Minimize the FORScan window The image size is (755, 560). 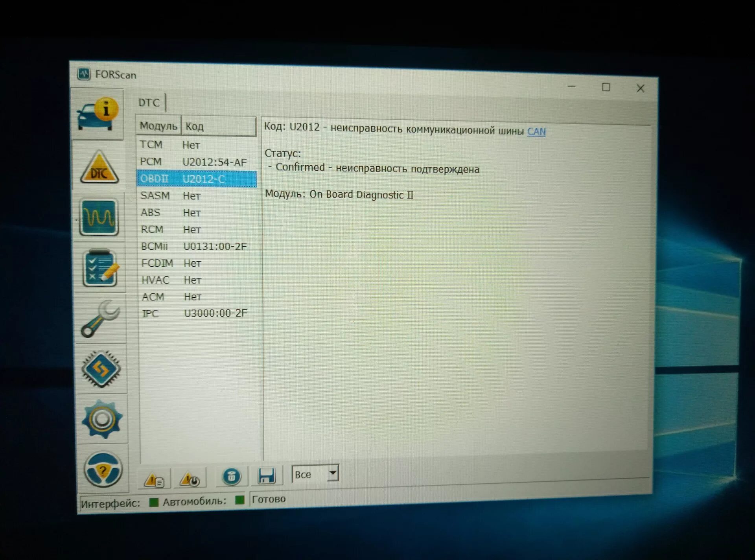click(x=572, y=87)
